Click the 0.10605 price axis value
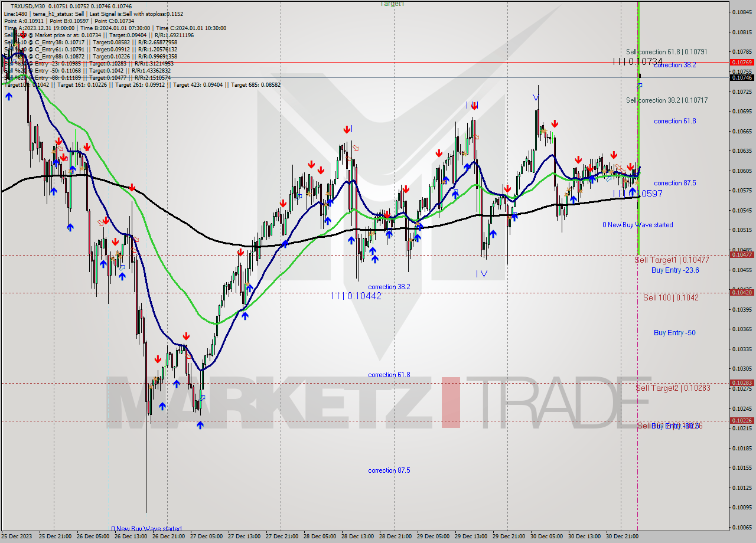Screen dimensions: 756x543 742,171
